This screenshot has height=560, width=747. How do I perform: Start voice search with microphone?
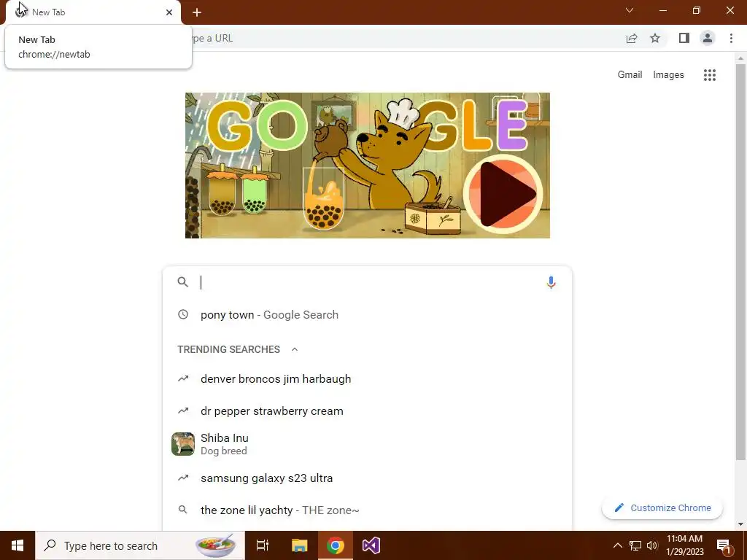(551, 282)
